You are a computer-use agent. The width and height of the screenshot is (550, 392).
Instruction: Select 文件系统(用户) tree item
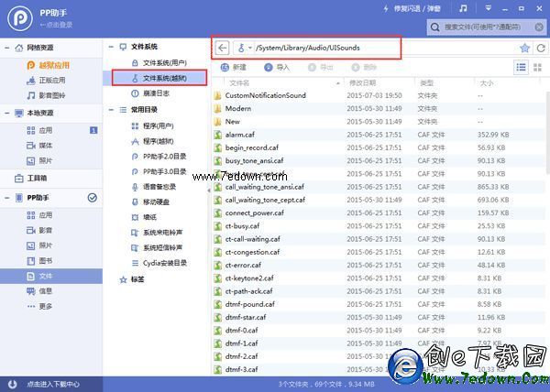tap(159, 63)
